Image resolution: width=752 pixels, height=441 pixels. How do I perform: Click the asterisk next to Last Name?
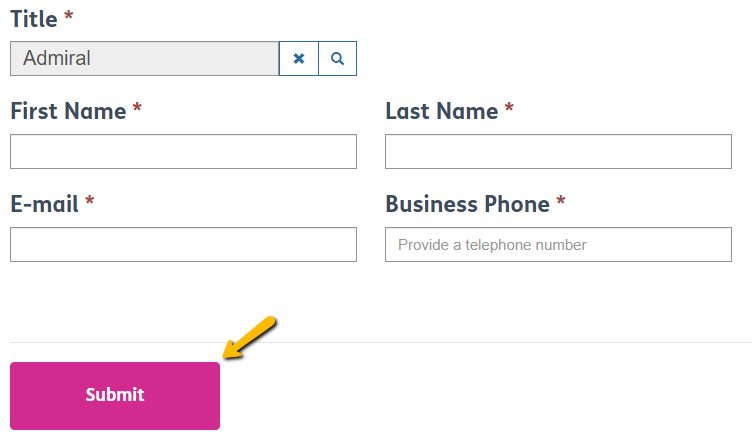(x=509, y=110)
